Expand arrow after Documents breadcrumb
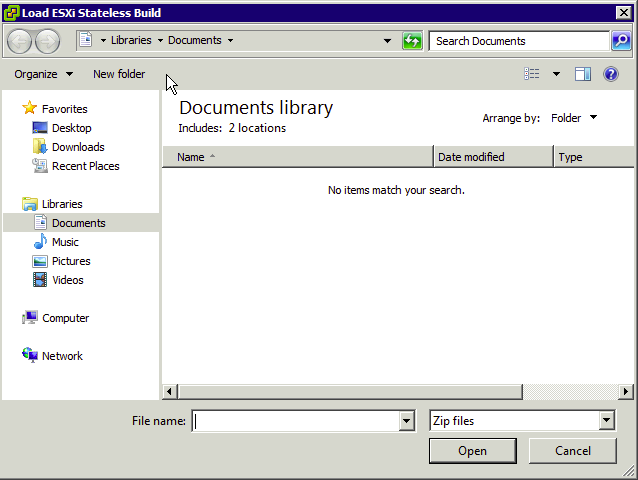 point(231,40)
